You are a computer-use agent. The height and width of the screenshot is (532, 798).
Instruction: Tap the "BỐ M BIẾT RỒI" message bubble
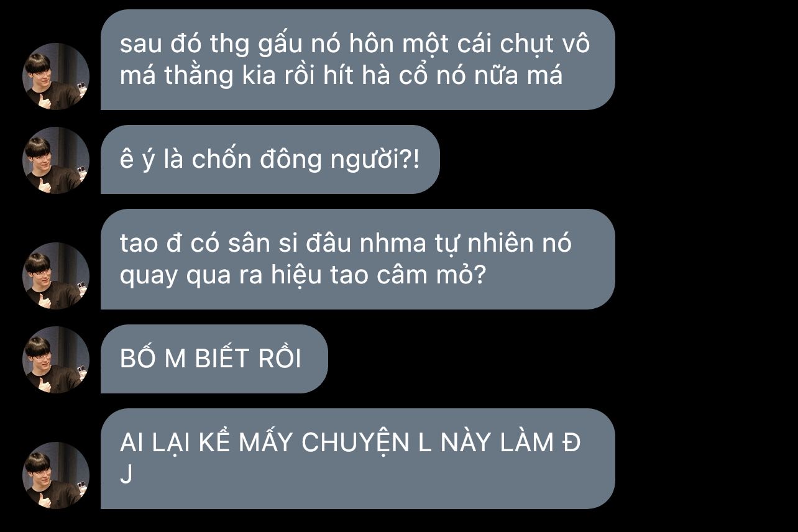click(x=214, y=359)
